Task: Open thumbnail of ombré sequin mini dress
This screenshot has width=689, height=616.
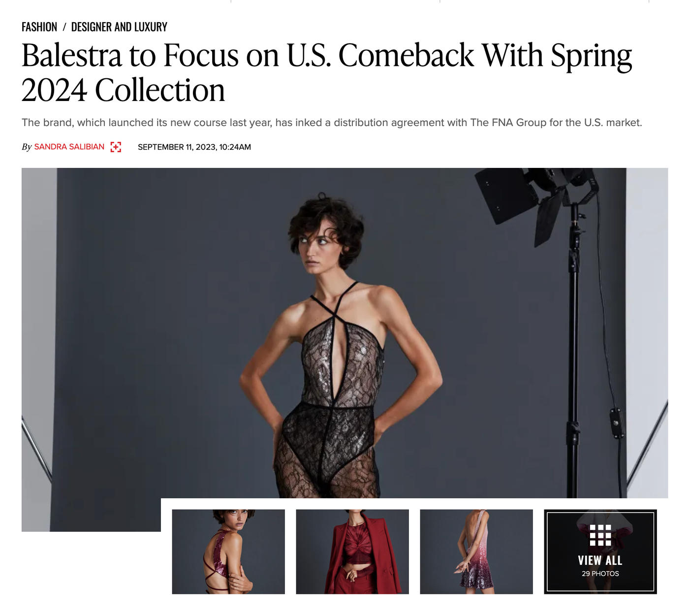Action: click(476, 551)
